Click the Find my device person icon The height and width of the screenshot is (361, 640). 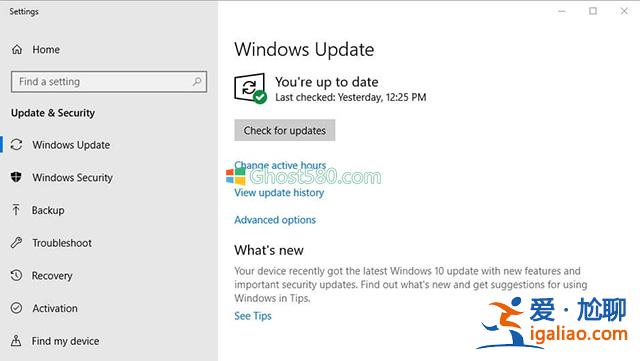tap(16, 341)
